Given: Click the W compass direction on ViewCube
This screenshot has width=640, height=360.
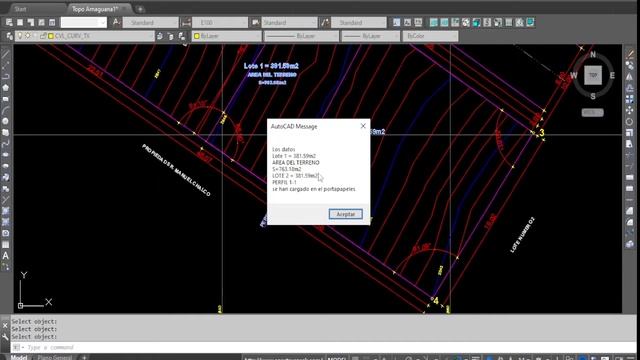Looking at the screenshot, I should click(x=574, y=75).
